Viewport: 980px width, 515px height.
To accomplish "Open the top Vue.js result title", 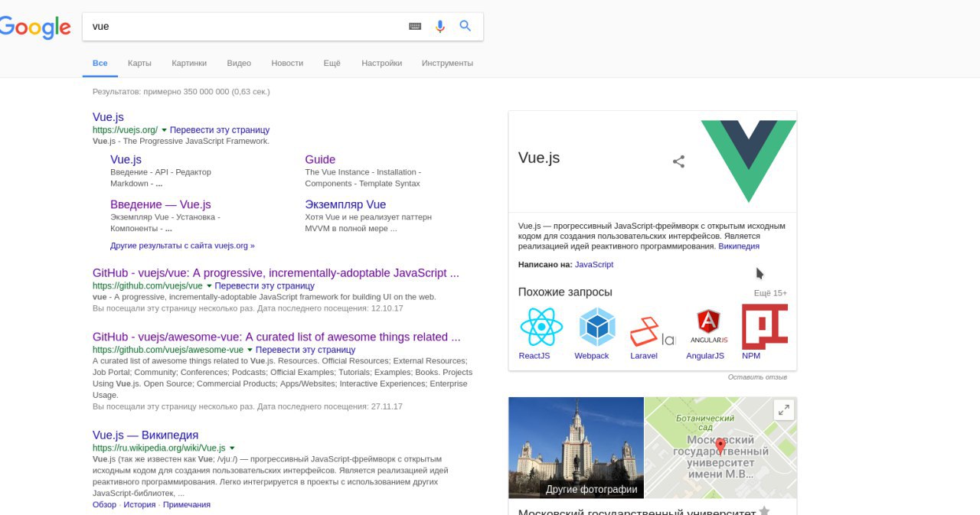I will click(108, 117).
